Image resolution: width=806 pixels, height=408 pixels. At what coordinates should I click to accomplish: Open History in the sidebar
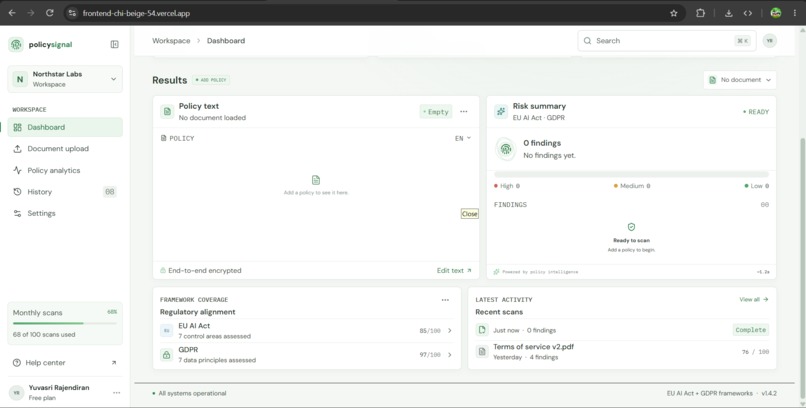point(65,192)
